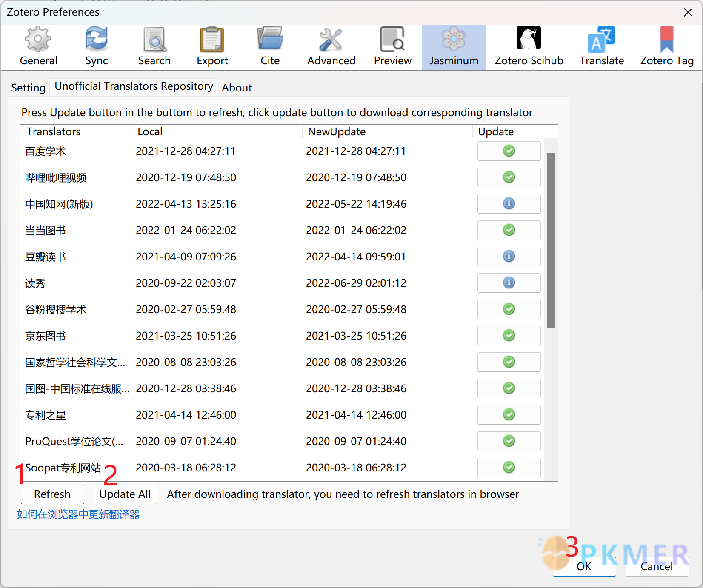The height and width of the screenshot is (588, 703).
Task: Open the Cite preferences pane
Action: click(x=270, y=47)
